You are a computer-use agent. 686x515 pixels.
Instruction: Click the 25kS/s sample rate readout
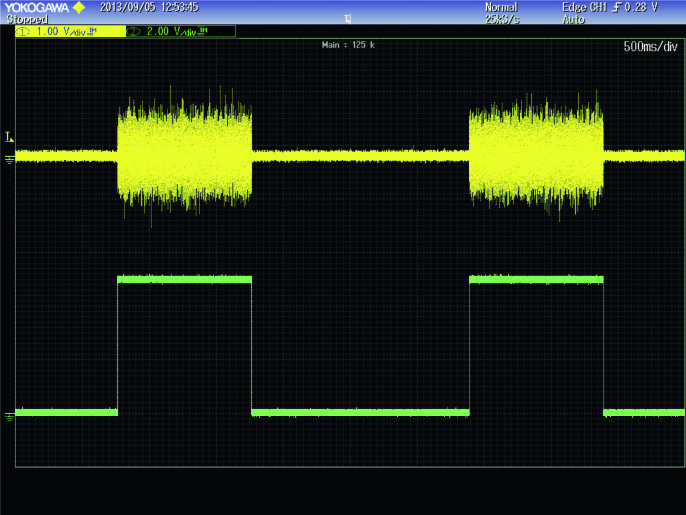pyautogui.click(x=502, y=19)
